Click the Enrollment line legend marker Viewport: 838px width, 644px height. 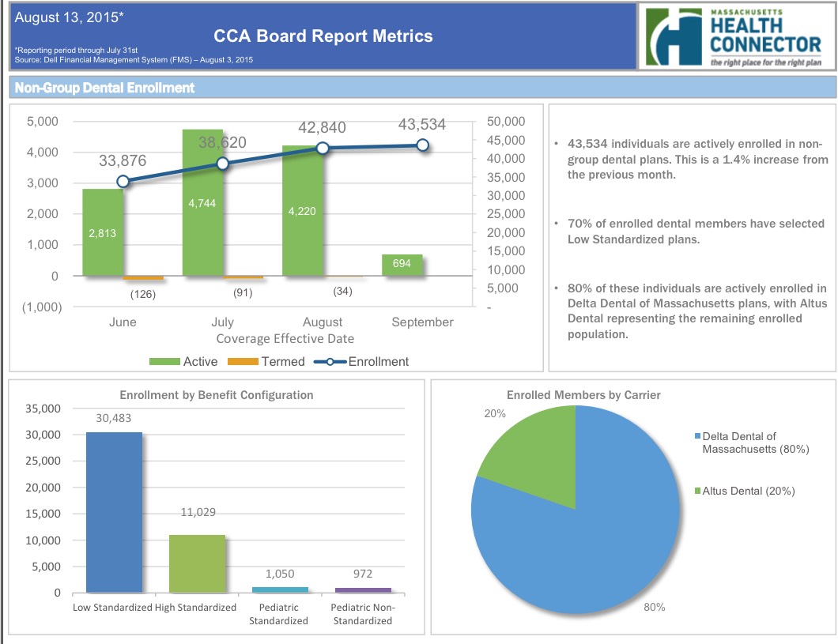(x=330, y=362)
